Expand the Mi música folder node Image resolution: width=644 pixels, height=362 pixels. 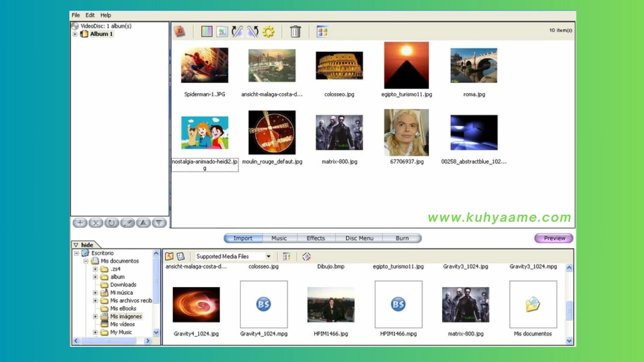[x=95, y=293]
